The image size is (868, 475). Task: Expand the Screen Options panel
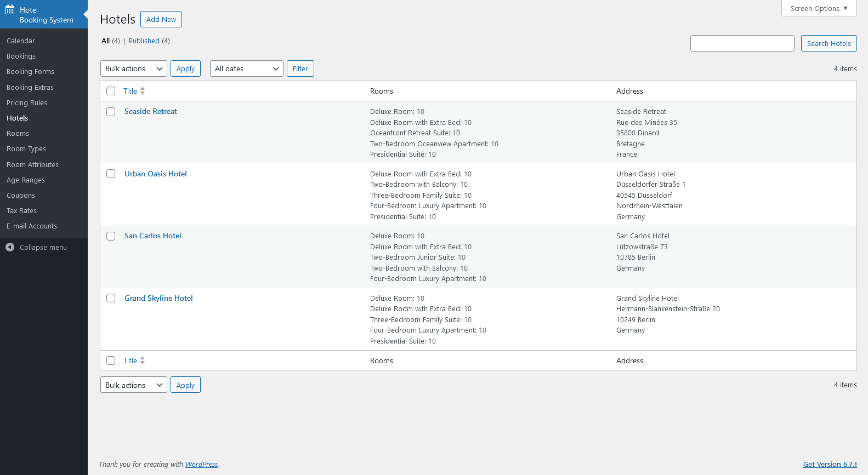819,8
